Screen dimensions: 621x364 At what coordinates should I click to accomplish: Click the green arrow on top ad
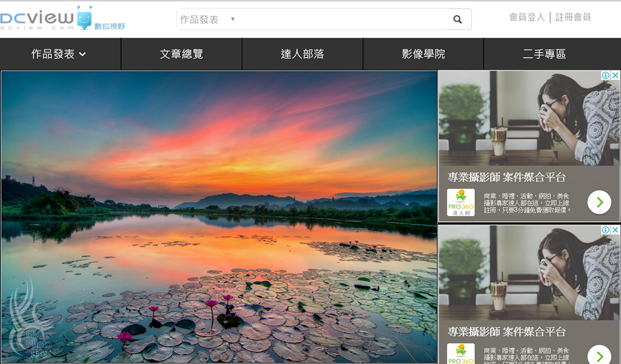[599, 202]
